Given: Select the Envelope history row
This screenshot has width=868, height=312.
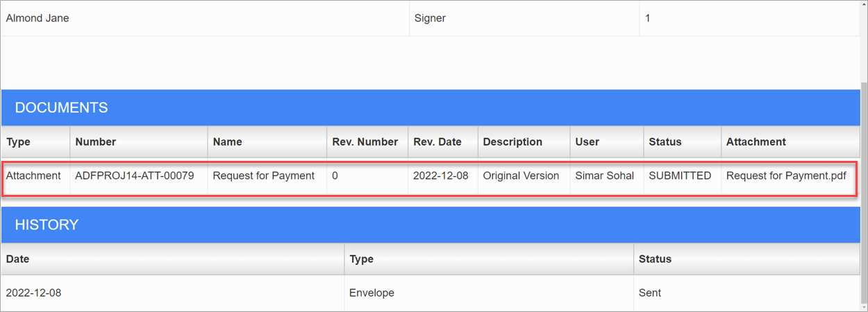Looking at the screenshot, I should [x=431, y=293].
